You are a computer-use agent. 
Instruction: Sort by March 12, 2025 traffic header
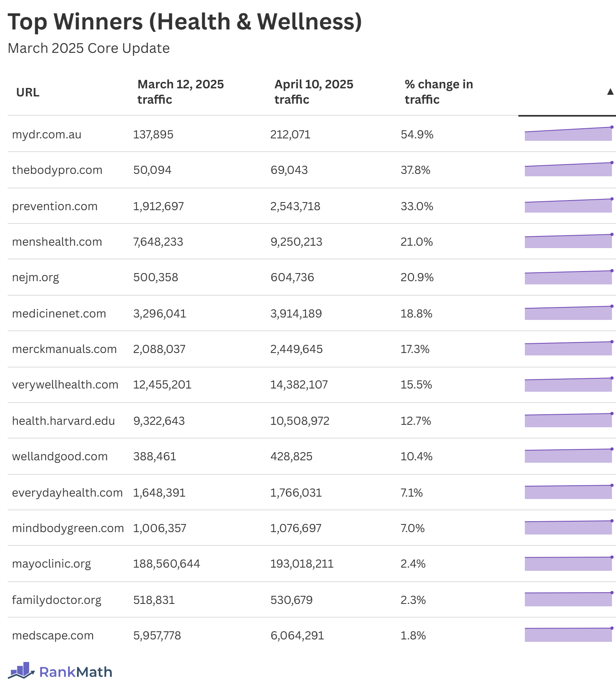pos(181,92)
